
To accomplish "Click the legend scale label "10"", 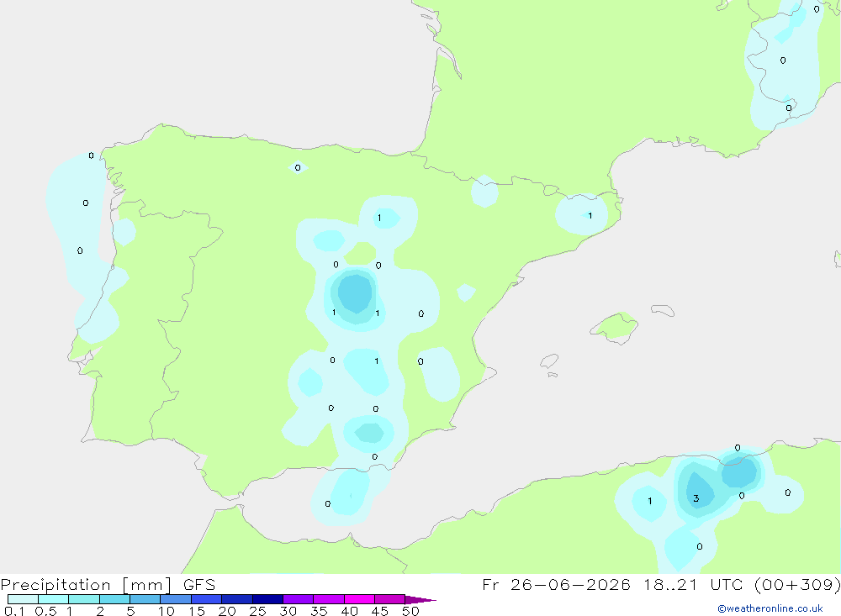I will coord(167,611).
